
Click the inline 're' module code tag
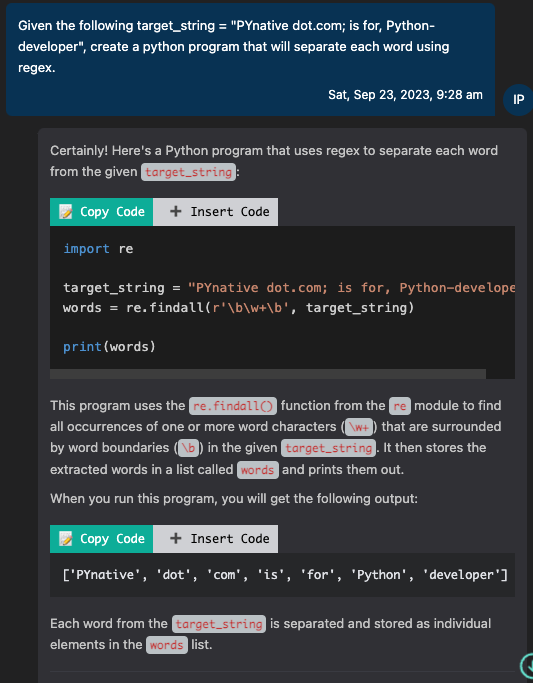click(x=400, y=406)
